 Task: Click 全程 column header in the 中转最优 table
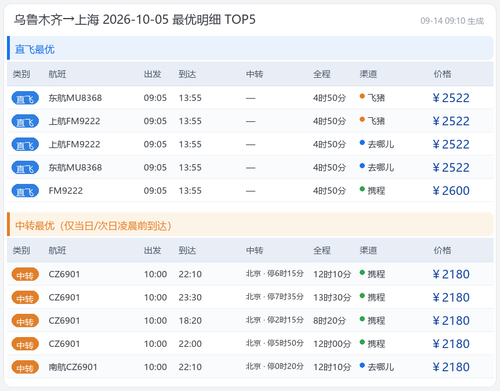click(322, 250)
